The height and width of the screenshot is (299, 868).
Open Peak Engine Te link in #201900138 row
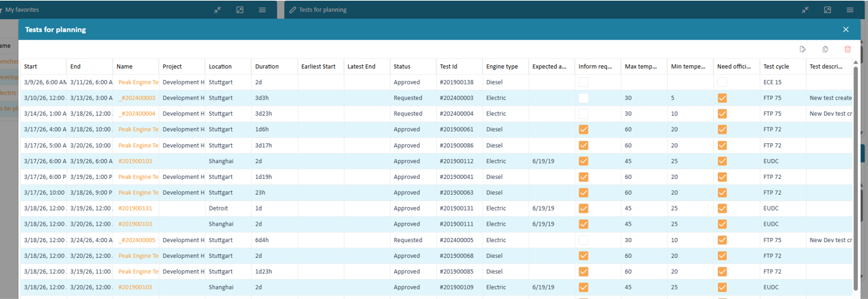pyautogui.click(x=138, y=82)
